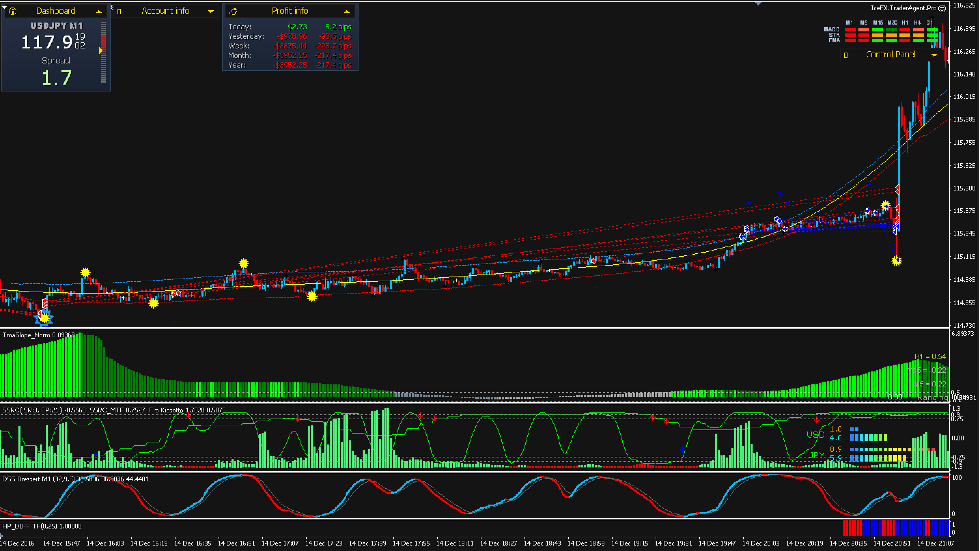Click the green USD currency label

[x=815, y=435]
